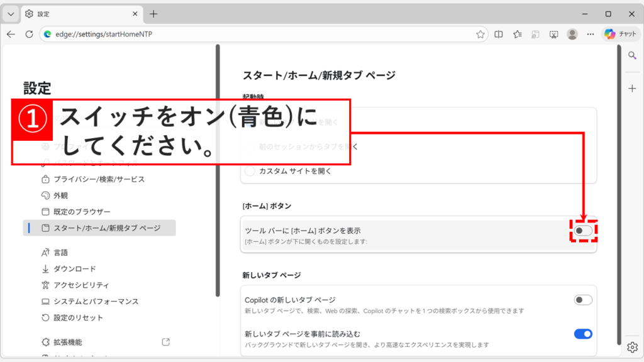Reload the page with the refresh icon
Image resolution: width=644 pixels, height=362 pixels.
click(x=29, y=34)
